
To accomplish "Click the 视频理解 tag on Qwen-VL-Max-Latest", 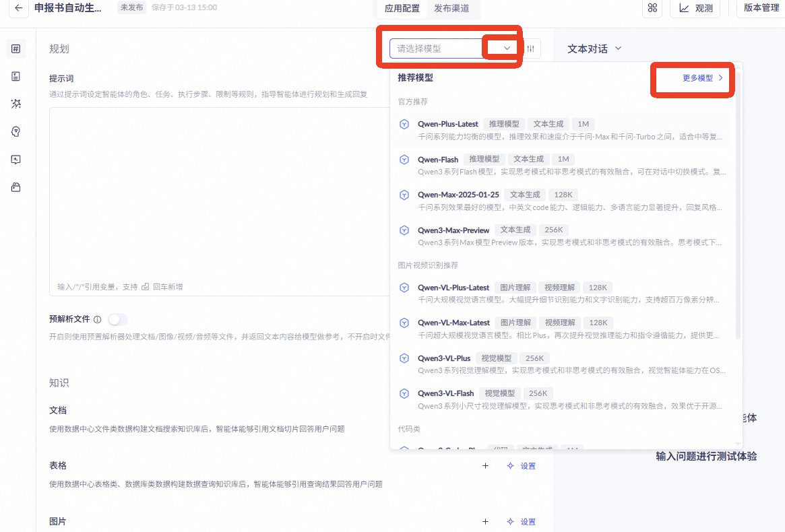I will click(560, 323).
